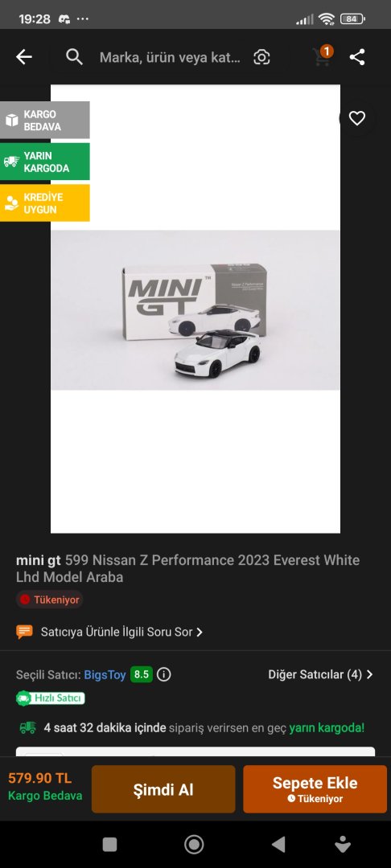This screenshot has width=391, height=868.
Task: Expand Diğer Satıcılar (4) chevron
Action: (x=369, y=674)
